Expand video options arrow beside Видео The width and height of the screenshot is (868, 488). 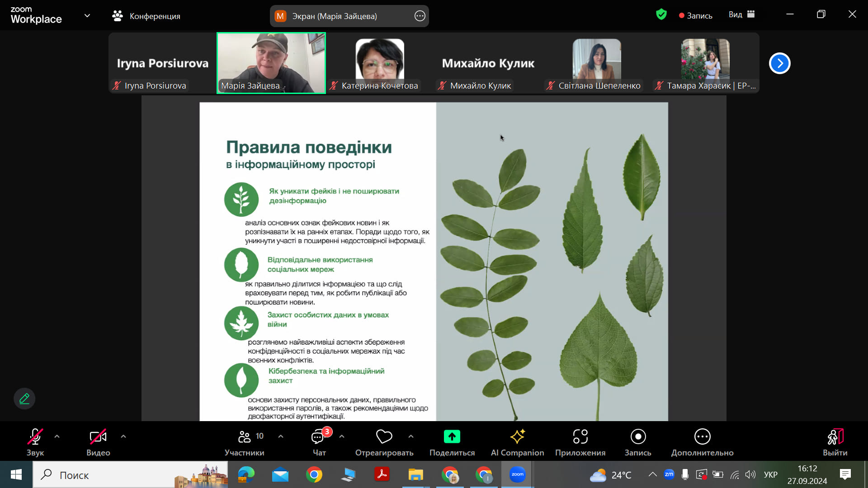[x=123, y=436]
